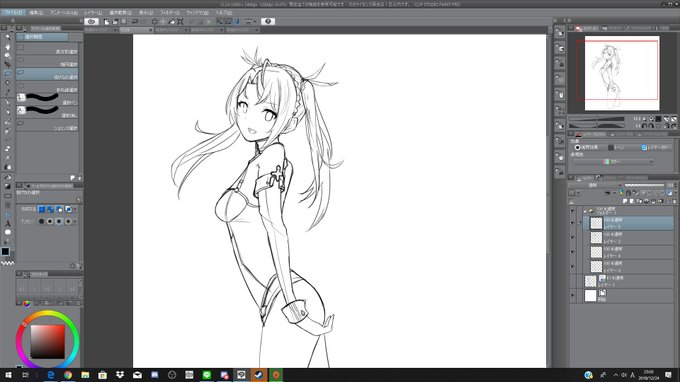This screenshot has height=382, width=680.
Task: Set anti-aliasing to none radio
Action: click(x=42, y=221)
